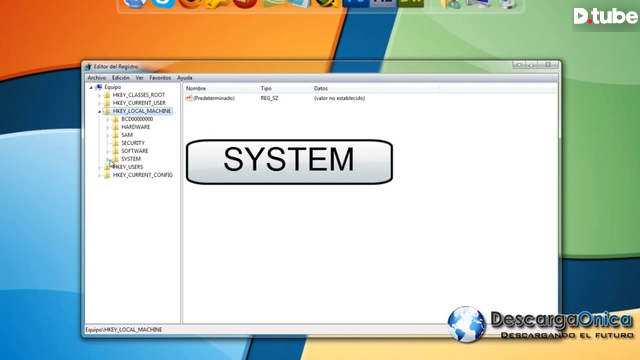The width and height of the screenshot is (640, 360).
Task: Sort by the Nombre column header
Action: [x=221, y=88]
